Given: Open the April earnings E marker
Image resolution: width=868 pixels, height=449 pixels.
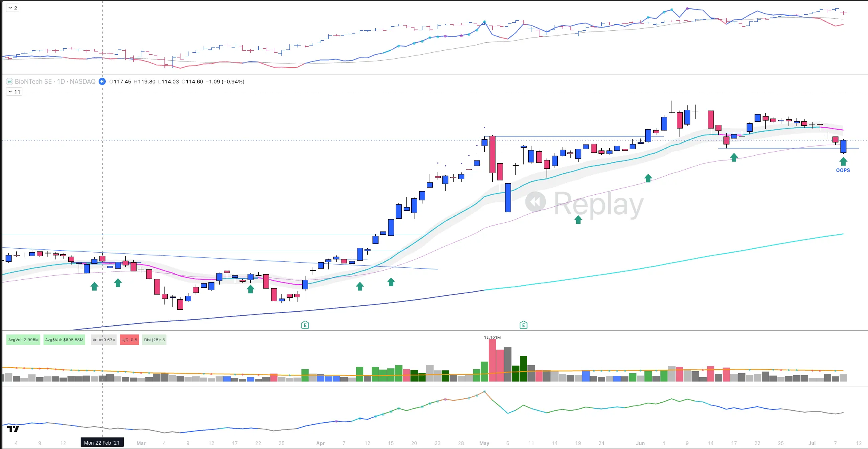Looking at the screenshot, I should (x=305, y=325).
